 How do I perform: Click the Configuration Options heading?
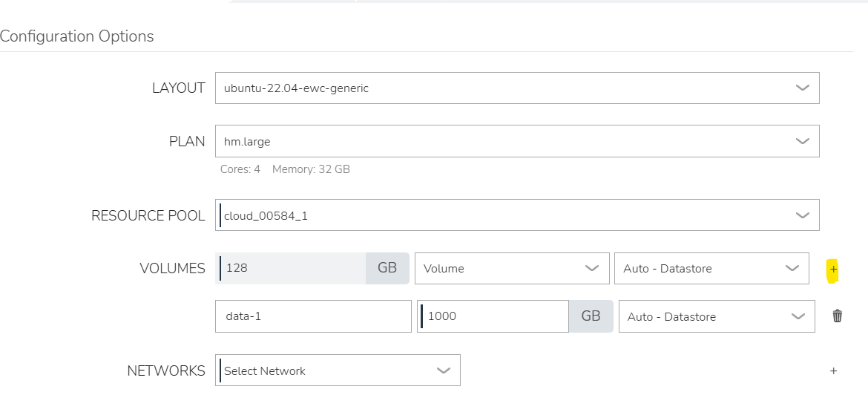(x=77, y=36)
